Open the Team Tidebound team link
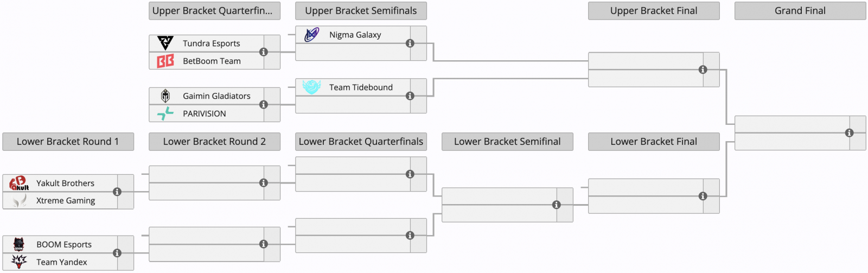Viewport: 868px width, 273px height. point(361,87)
